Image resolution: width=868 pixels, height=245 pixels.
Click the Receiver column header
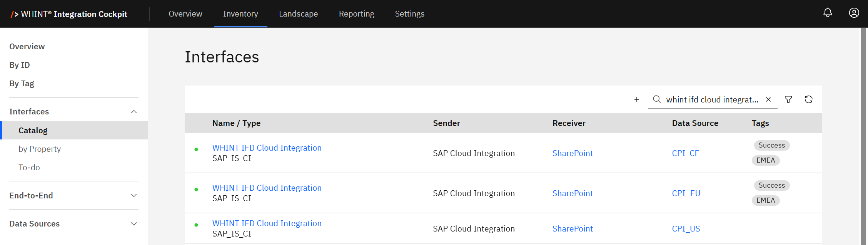coord(569,123)
